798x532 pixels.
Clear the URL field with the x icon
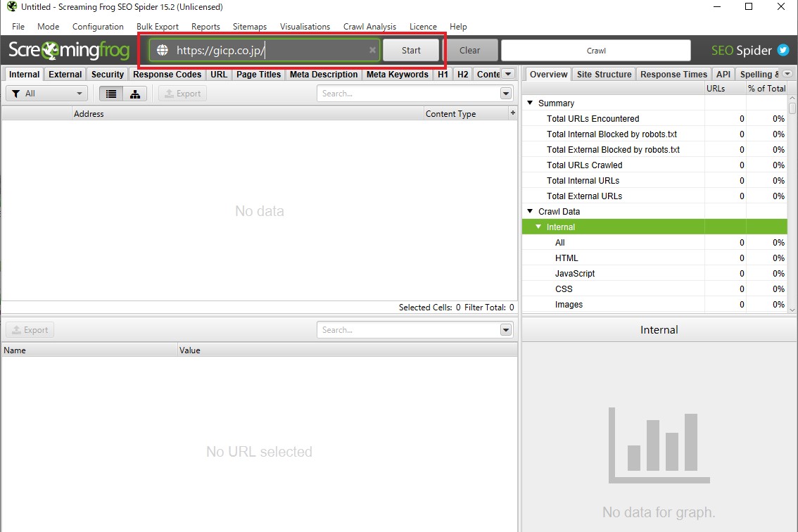pyautogui.click(x=372, y=50)
